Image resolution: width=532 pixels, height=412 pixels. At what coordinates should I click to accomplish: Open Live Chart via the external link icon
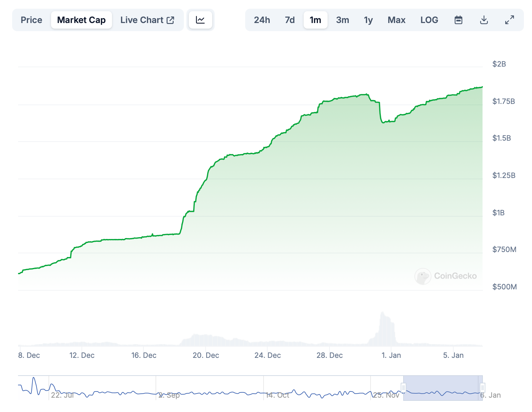pos(170,20)
